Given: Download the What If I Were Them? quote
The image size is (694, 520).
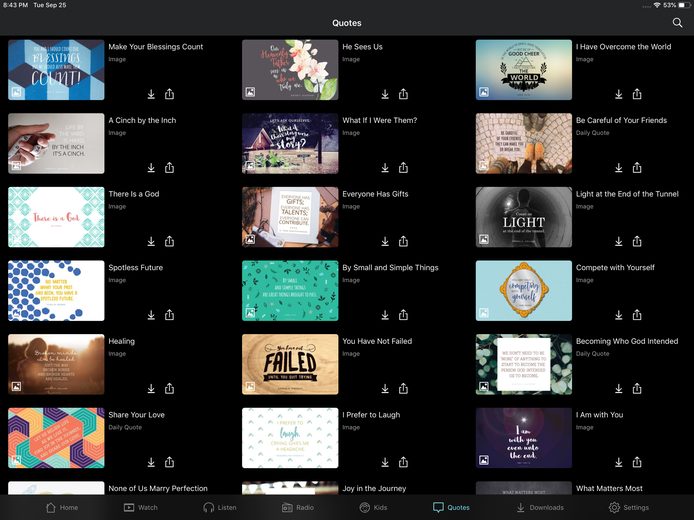Looking at the screenshot, I should point(385,168).
